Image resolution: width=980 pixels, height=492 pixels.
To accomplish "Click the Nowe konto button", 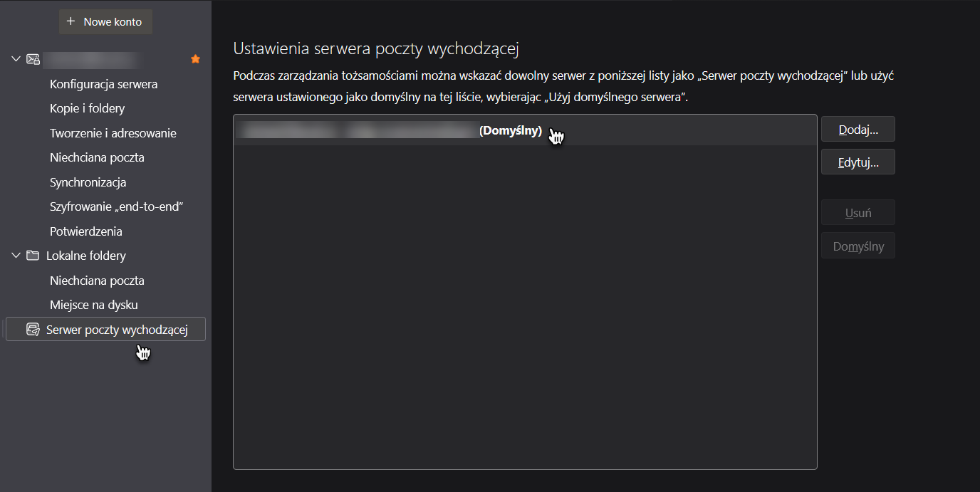I will click(x=105, y=21).
